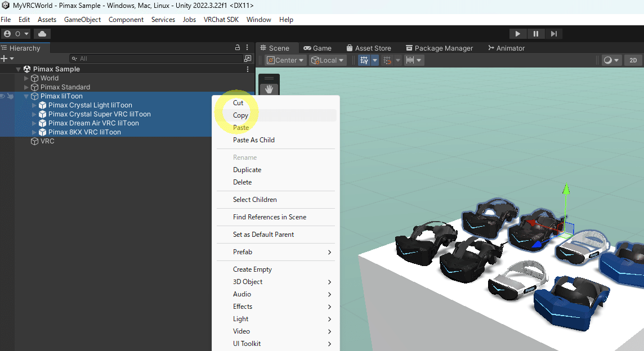The height and width of the screenshot is (351, 644).
Task: Toggle grid snapping icon
Action: coord(387,60)
